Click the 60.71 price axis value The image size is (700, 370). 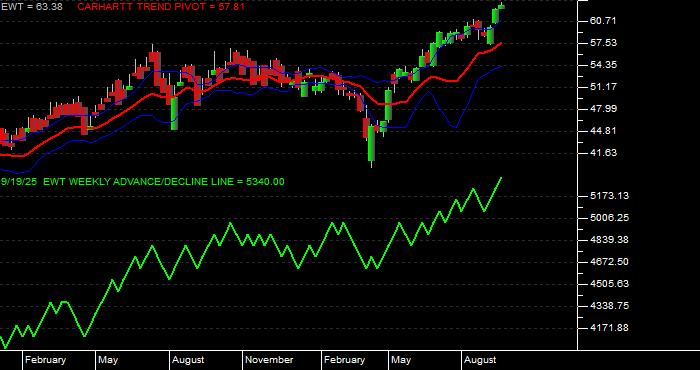(x=603, y=21)
